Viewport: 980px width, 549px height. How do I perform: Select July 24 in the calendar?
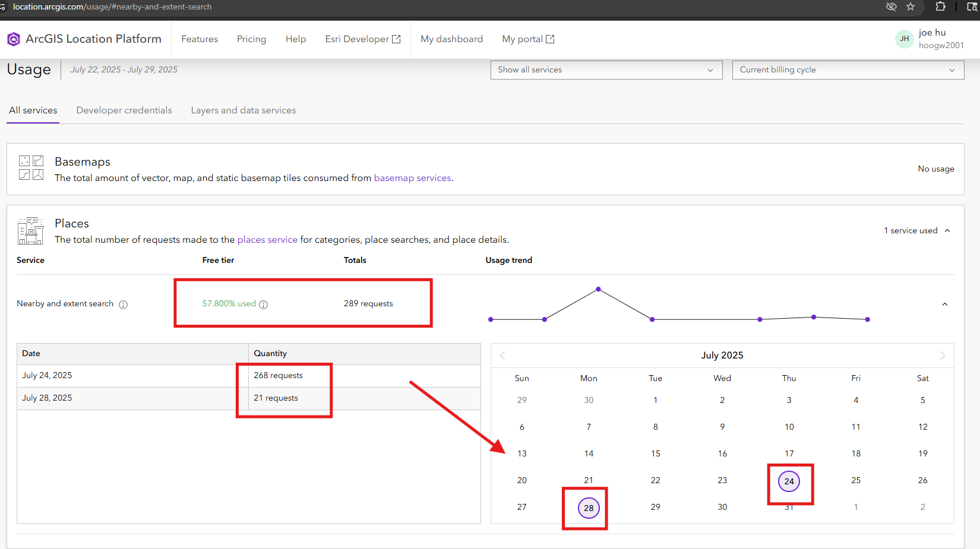(x=789, y=481)
